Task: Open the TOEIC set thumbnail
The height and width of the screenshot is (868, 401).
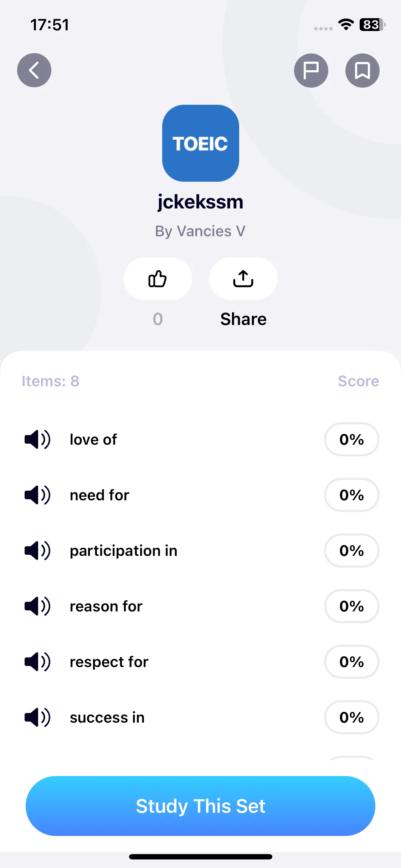Action: [x=200, y=143]
